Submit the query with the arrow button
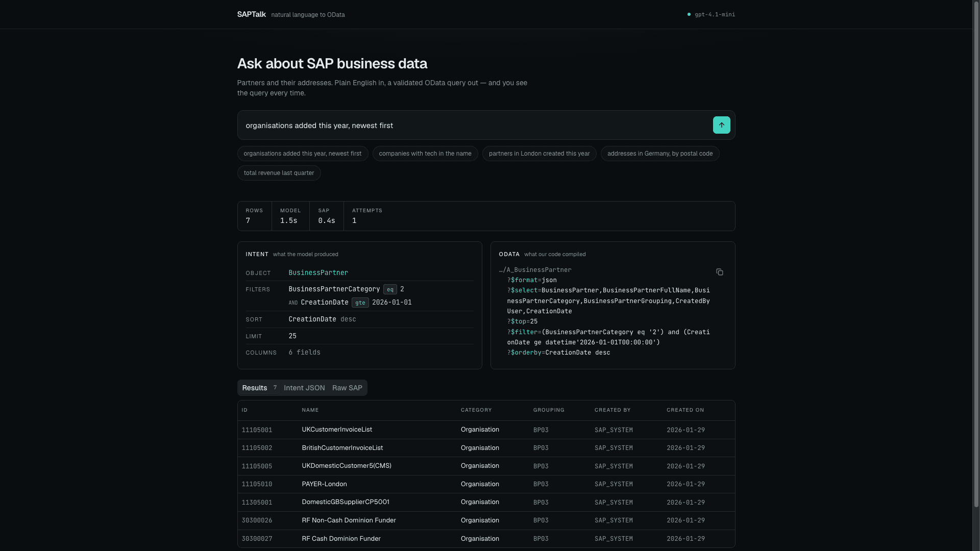This screenshot has height=551, width=980. point(721,125)
